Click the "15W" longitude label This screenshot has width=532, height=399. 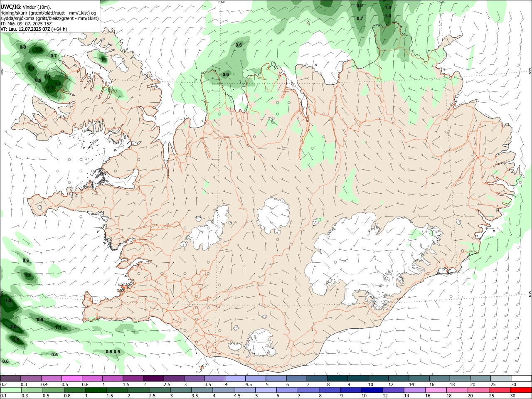(441, 2)
